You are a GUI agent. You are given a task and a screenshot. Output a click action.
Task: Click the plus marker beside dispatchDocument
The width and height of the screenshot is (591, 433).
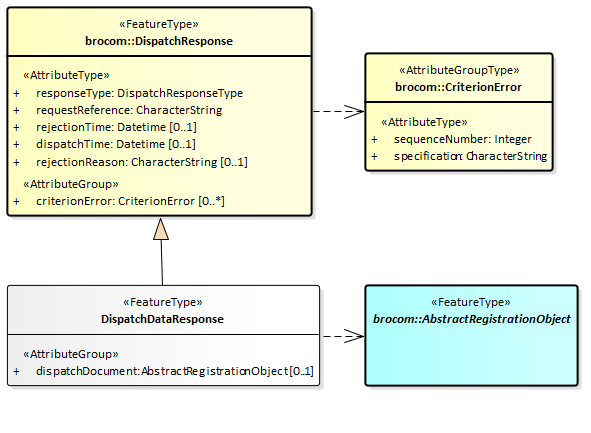(x=16, y=372)
